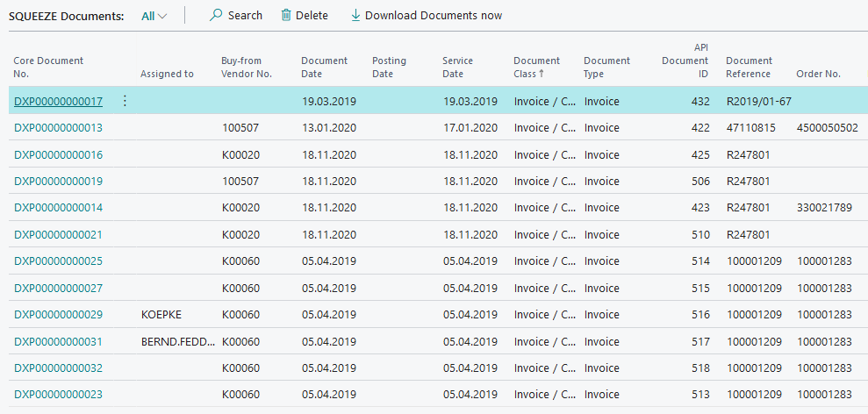Image resolution: width=868 pixels, height=414 pixels.
Task: Sort by Document Class column header
Action: pos(536,68)
